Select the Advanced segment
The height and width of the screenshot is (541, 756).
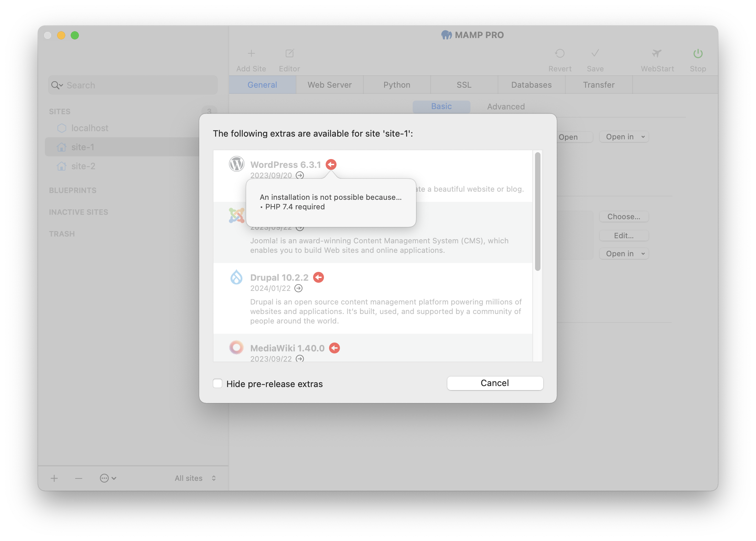[x=506, y=106]
